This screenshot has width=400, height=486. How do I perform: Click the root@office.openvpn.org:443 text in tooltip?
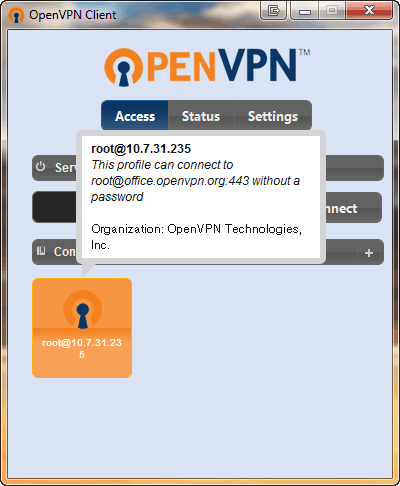pyautogui.click(x=170, y=181)
